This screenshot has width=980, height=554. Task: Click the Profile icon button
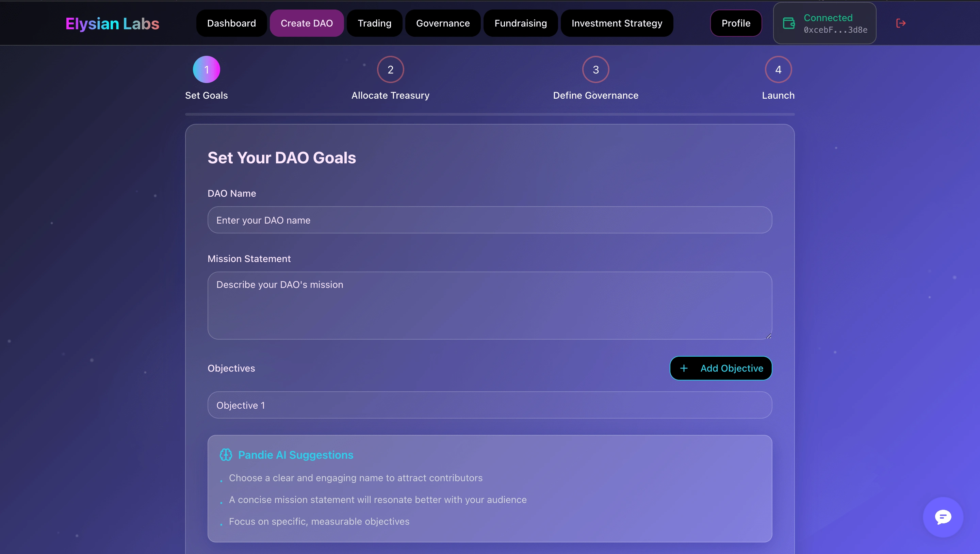[736, 23]
